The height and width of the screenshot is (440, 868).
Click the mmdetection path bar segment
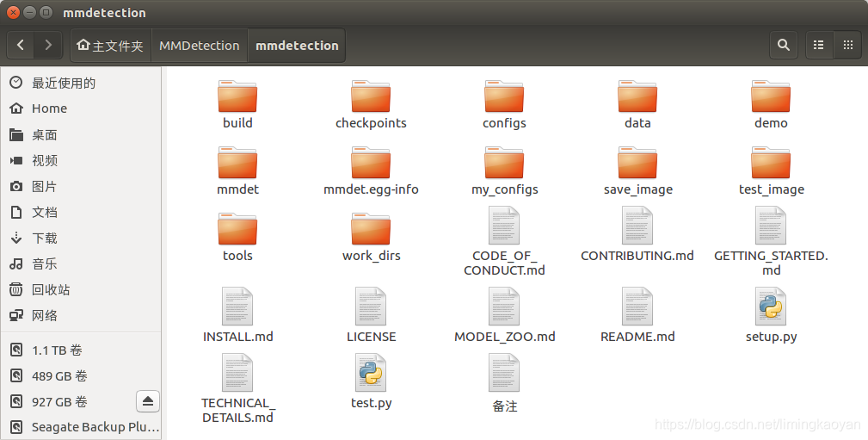point(297,46)
